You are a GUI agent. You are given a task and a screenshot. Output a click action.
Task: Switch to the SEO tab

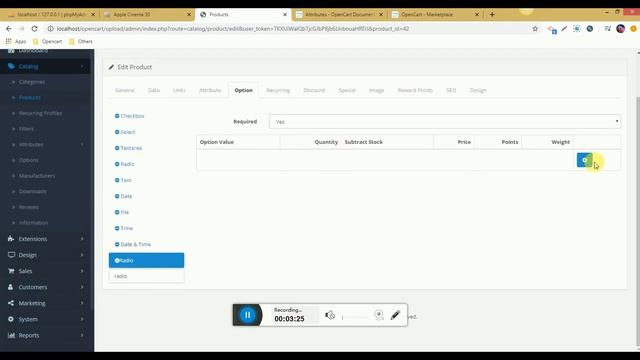(451, 90)
